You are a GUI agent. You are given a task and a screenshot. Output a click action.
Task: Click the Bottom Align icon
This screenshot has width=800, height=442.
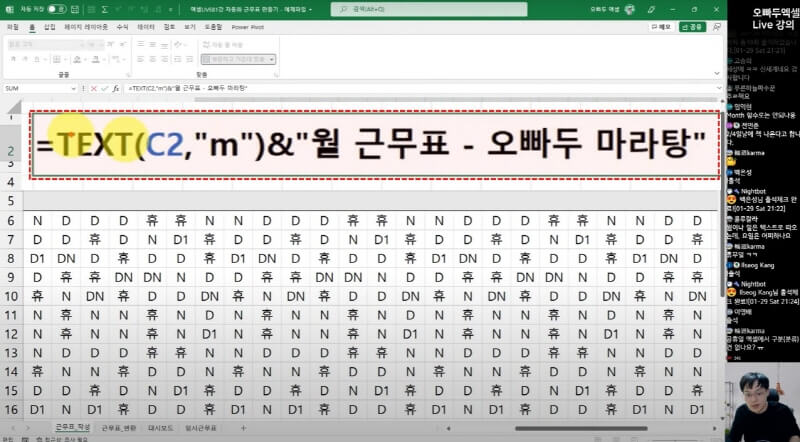pos(165,44)
